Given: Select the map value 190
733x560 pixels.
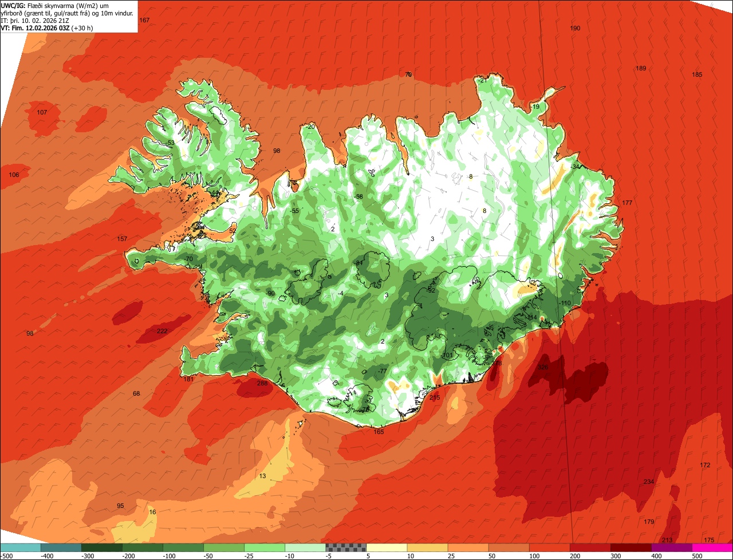Looking at the screenshot, I should click(x=575, y=28).
